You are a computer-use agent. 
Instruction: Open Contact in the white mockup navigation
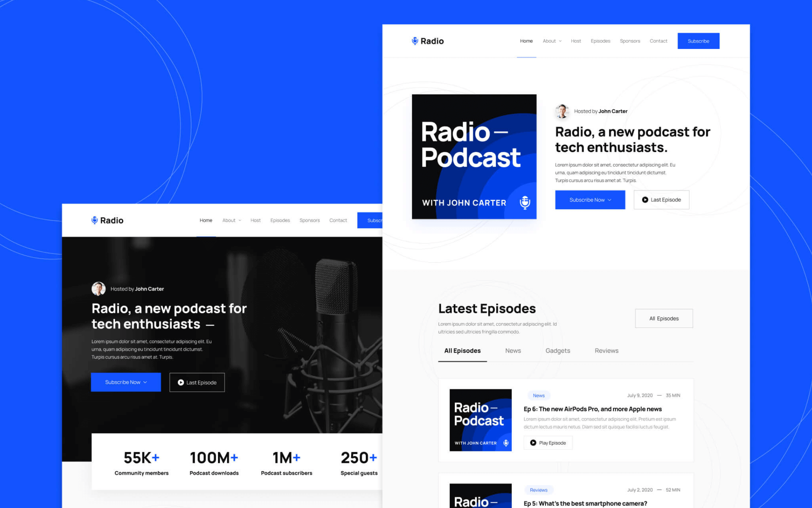[659, 41]
